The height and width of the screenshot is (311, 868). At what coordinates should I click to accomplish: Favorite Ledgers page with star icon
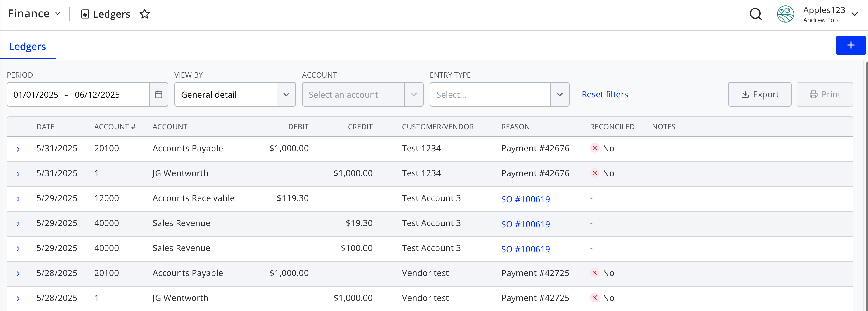point(145,14)
